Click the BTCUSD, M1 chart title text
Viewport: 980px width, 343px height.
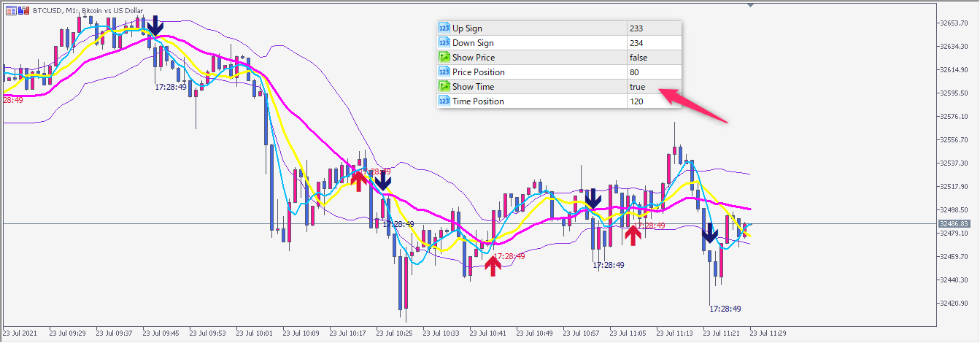coord(88,10)
